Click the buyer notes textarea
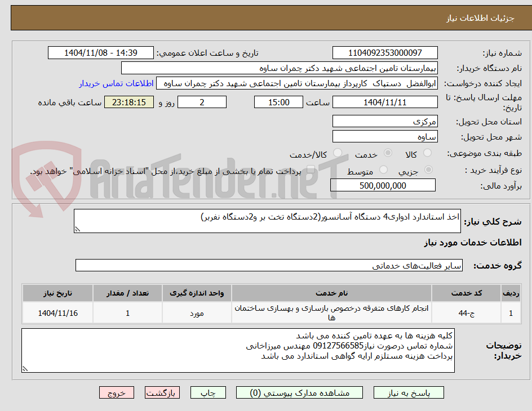Screen dimensions: 532x411 (x=238, y=350)
